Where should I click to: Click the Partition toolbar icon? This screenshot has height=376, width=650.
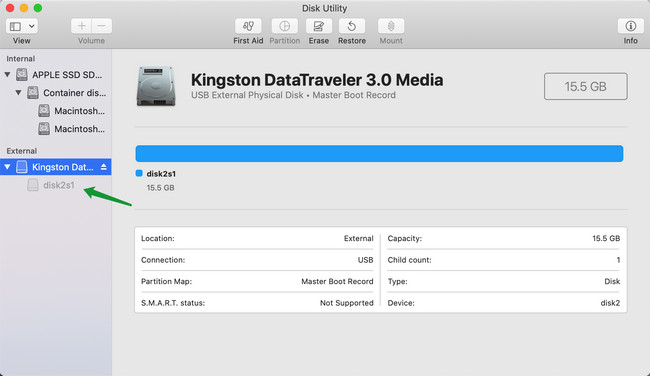coord(284,26)
